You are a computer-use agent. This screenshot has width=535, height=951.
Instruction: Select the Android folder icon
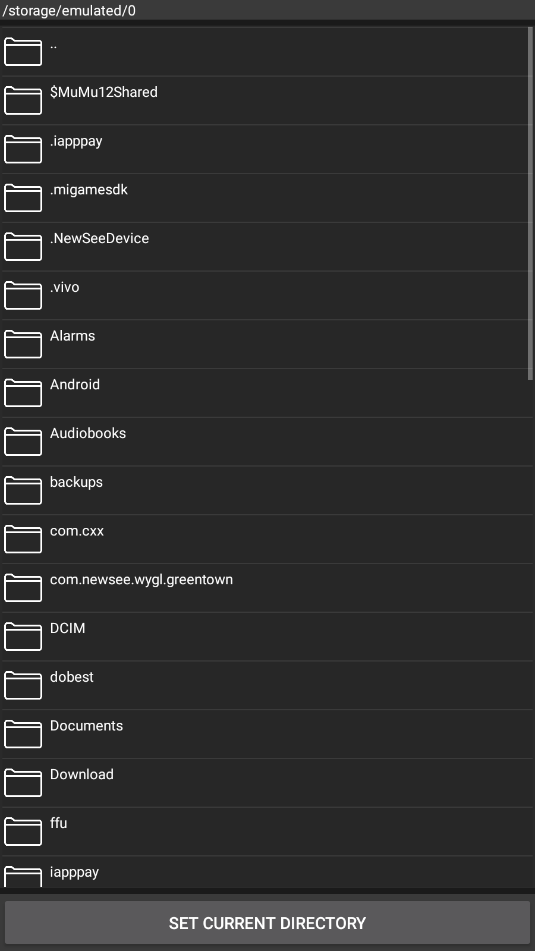[x=23, y=392]
